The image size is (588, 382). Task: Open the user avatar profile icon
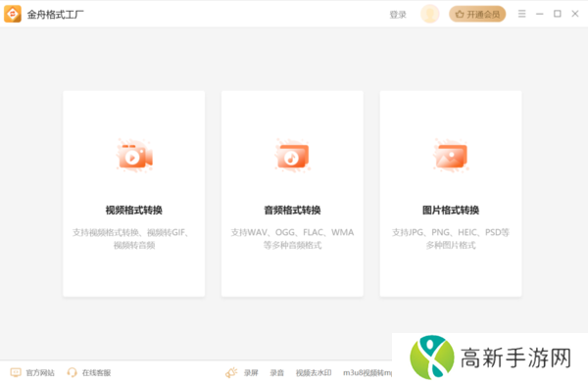click(430, 15)
